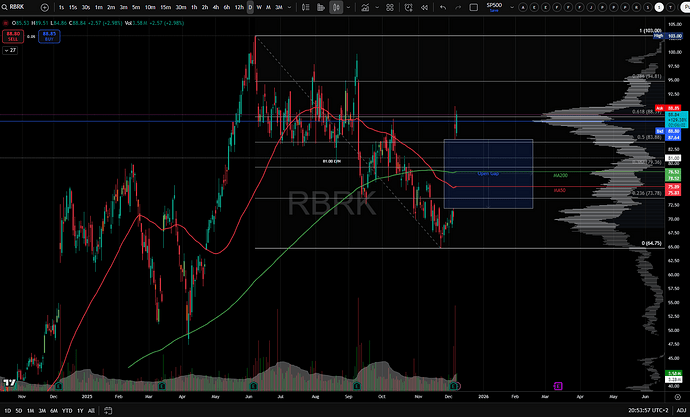
Task: Open the circular R watchlist shortcut
Action: (x=636, y=7)
